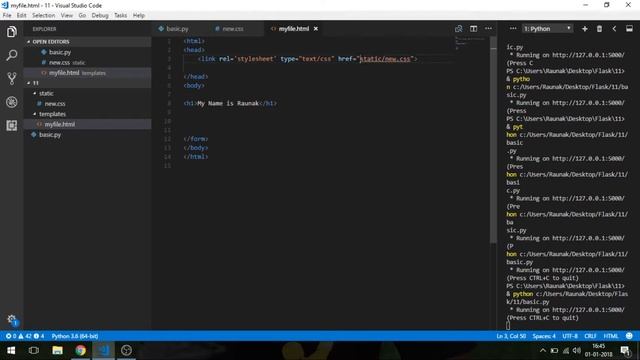This screenshot has height=360, width=640.
Task: Click Ln 3, Col 50 status entry
Action: click(x=511, y=336)
